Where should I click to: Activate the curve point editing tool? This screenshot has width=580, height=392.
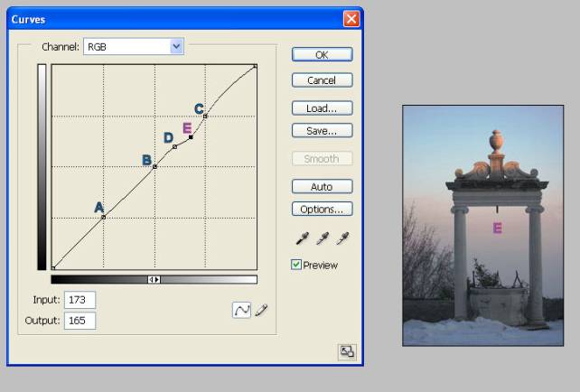241,310
